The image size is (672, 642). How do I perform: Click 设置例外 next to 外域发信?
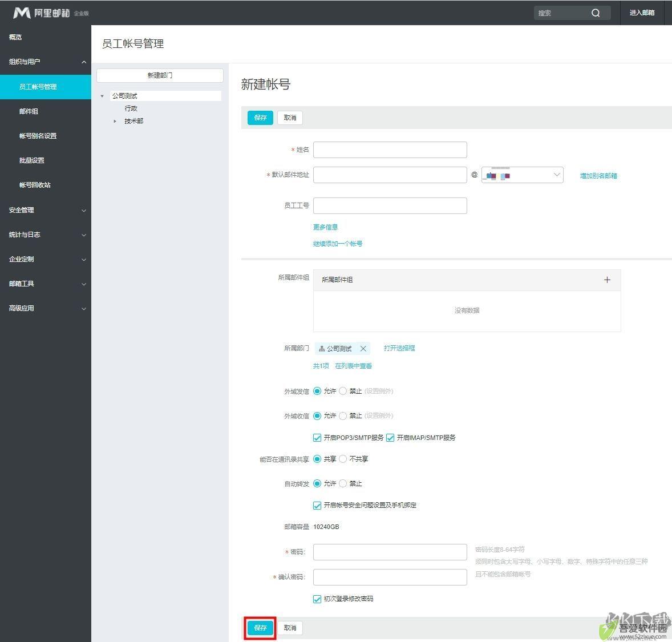coord(379,391)
